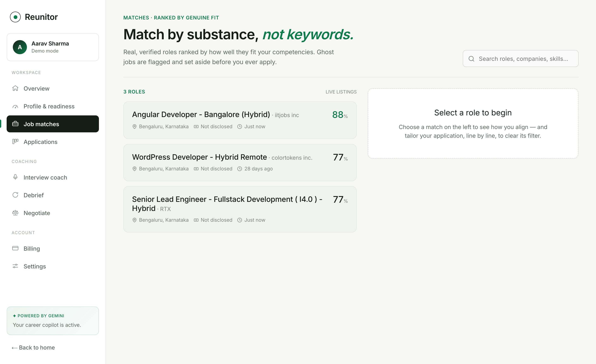596x364 pixels.
Task: Click the Negotiate scales icon
Action: [x=15, y=213]
